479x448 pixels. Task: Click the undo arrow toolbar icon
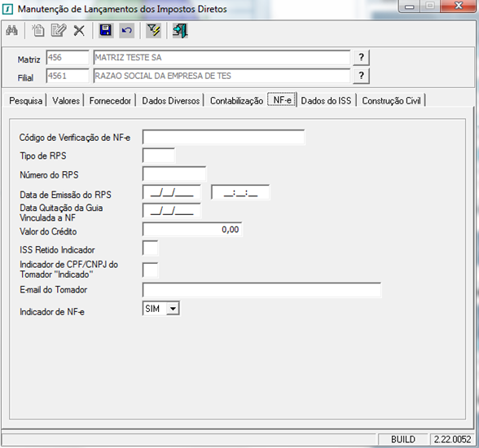pos(126,30)
